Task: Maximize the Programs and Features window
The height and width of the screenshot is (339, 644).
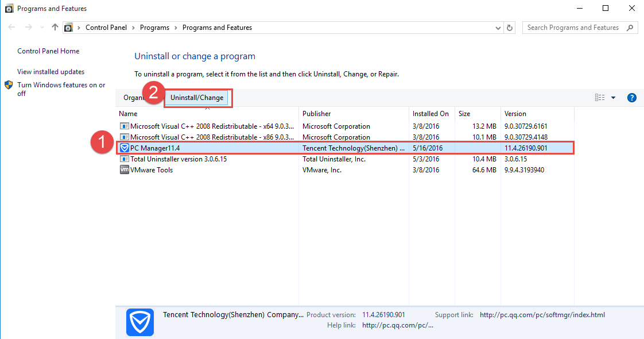Action: pos(606,8)
